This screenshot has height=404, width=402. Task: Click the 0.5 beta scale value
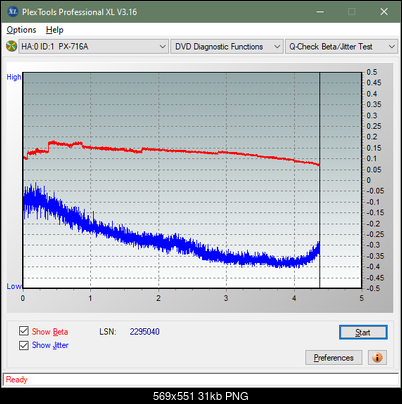[x=372, y=72]
